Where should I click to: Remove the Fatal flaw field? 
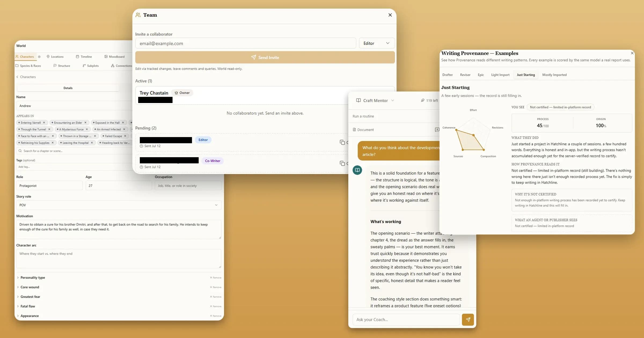[215, 306]
